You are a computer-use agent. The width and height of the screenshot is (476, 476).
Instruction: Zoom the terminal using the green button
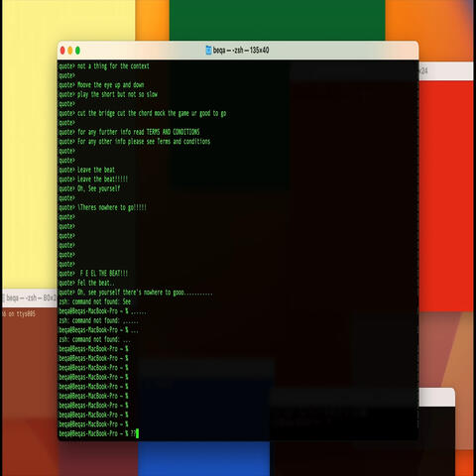[x=77, y=51]
